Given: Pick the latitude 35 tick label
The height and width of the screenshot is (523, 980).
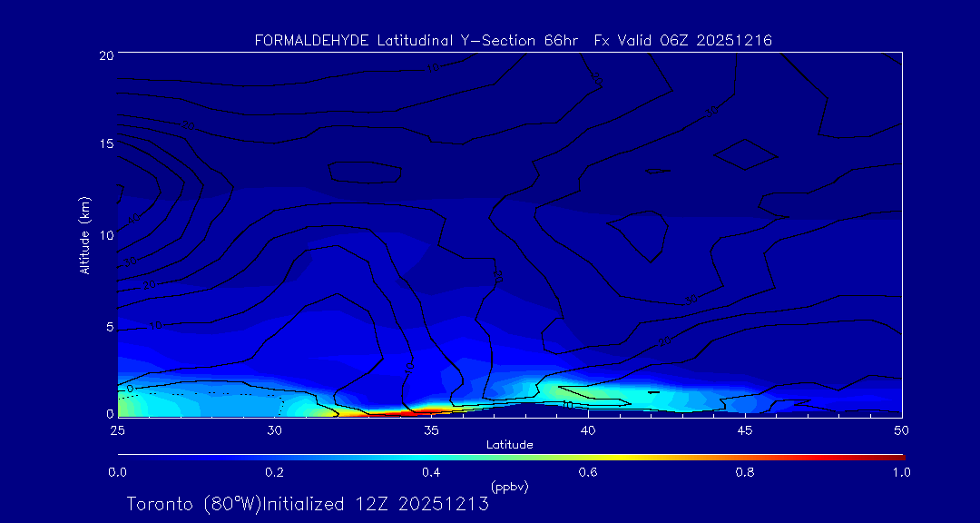Looking at the screenshot, I should click(431, 429).
